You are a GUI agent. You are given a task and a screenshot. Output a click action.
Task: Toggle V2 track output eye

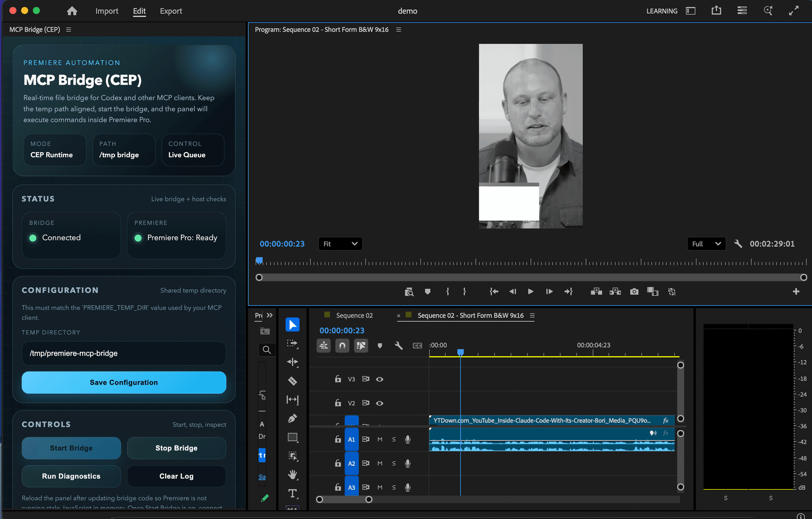pyautogui.click(x=380, y=403)
